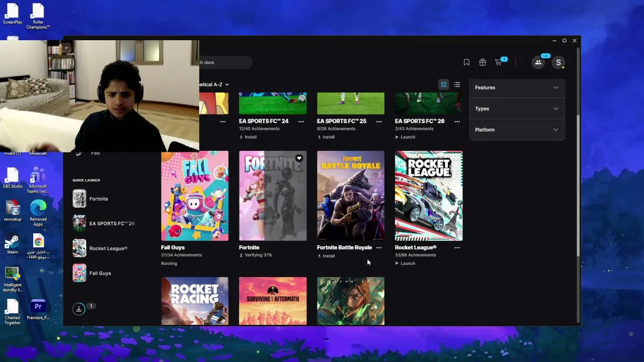Click Fortnite 'Verifying 37%' status text

(258, 255)
